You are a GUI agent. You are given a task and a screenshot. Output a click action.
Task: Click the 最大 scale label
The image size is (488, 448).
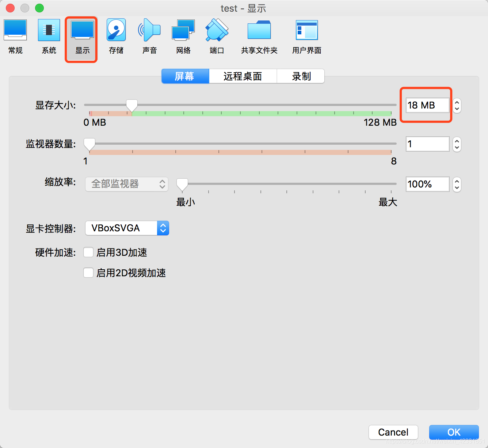(x=388, y=202)
